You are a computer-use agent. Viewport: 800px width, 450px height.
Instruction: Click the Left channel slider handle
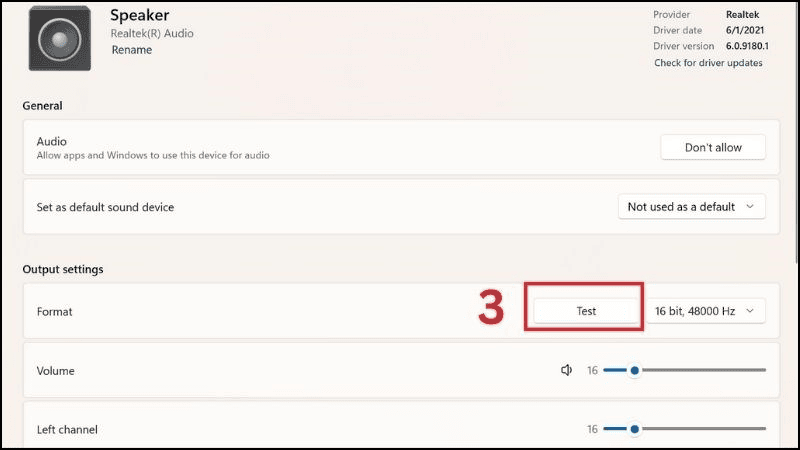(634, 429)
